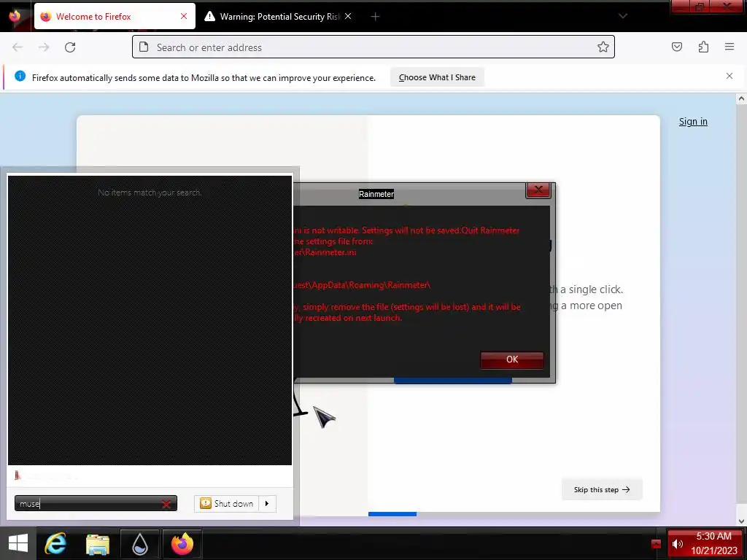The image size is (747, 560).
Task: Click the info icon in the notification bar
Action: (20, 76)
